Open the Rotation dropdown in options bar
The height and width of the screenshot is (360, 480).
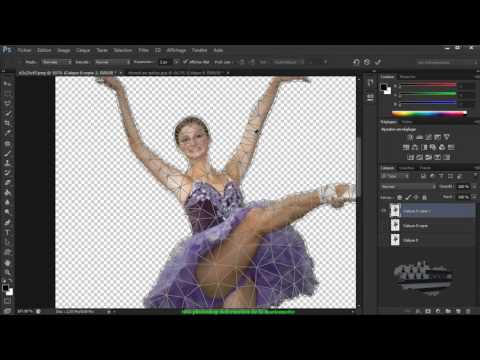click(x=289, y=62)
